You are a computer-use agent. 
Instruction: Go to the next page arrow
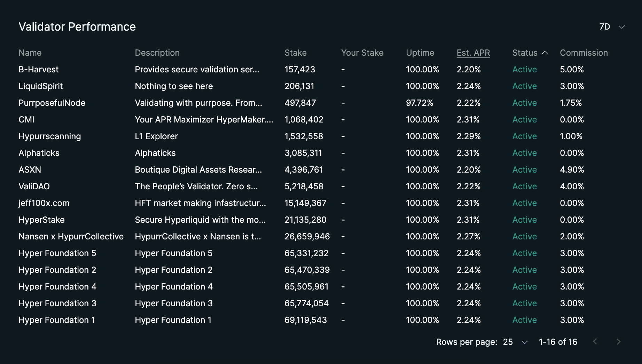pyautogui.click(x=618, y=342)
